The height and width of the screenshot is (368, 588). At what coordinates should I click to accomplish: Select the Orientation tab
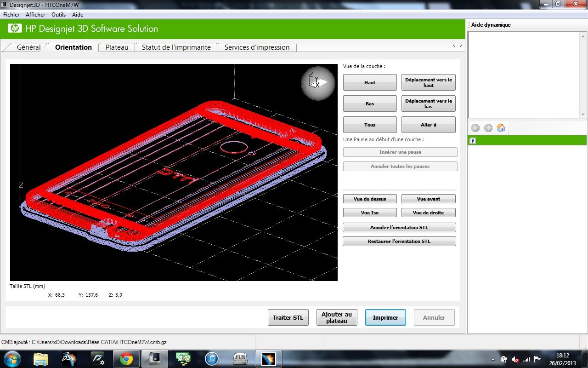click(73, 47)
